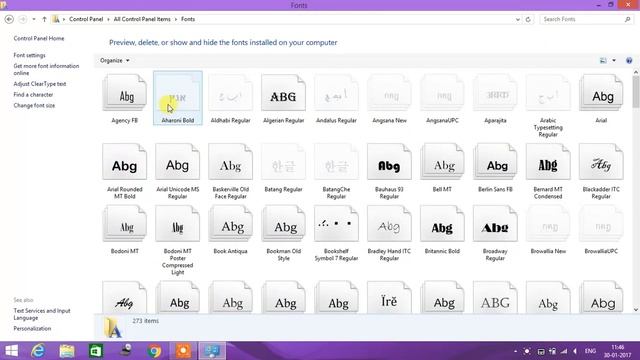Select the Algerian Regular font icon
The height and width of the screenshot is (360, 640).
[x=283, y=93]
